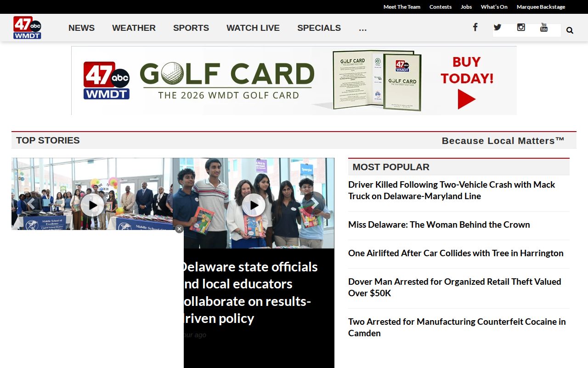The image size is (588, 368).
Task: Open the WMDT YouTube icon
Action: [544, 27]
